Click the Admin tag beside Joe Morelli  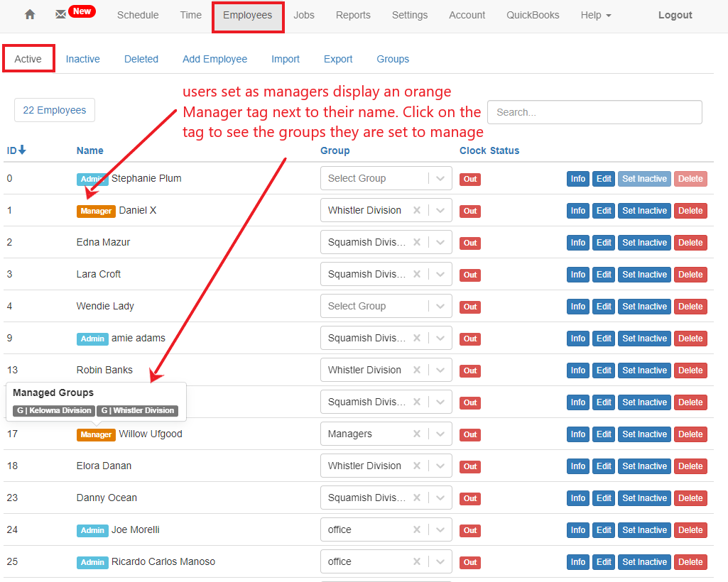(92, 530)
